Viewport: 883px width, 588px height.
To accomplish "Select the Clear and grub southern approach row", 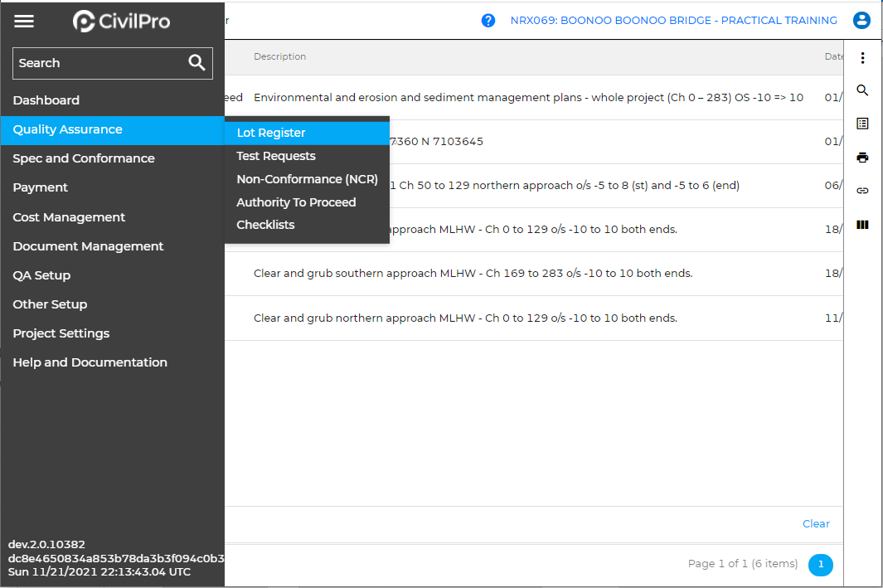I will coord(533,274).
